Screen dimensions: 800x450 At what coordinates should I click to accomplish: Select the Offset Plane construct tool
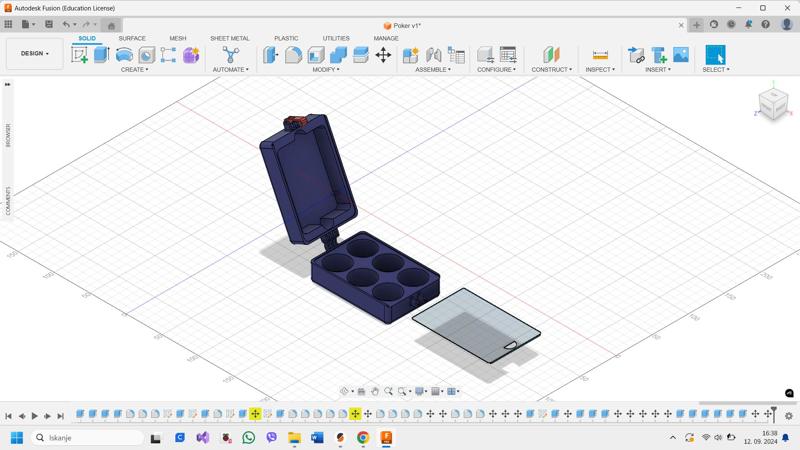coord(552,55)
